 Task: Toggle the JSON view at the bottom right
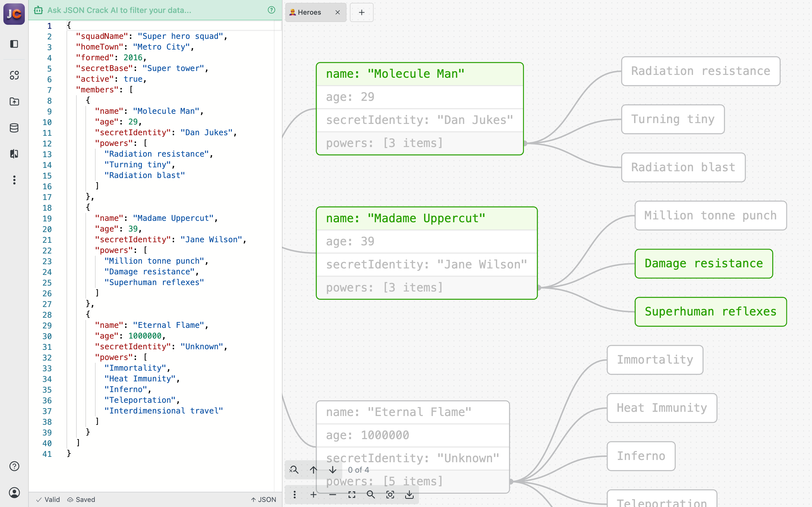point(264,499)
